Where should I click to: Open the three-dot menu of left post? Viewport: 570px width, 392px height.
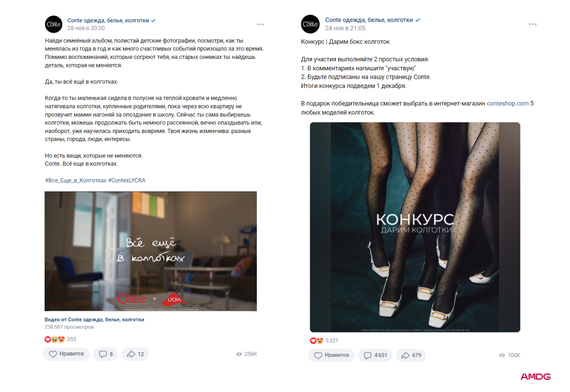click(260, 24)
